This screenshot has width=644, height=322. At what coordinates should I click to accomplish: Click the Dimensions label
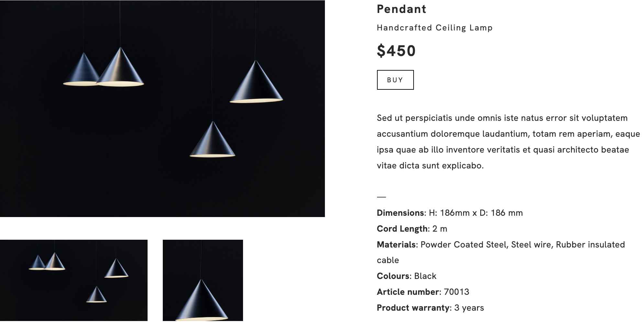point(400,213)
